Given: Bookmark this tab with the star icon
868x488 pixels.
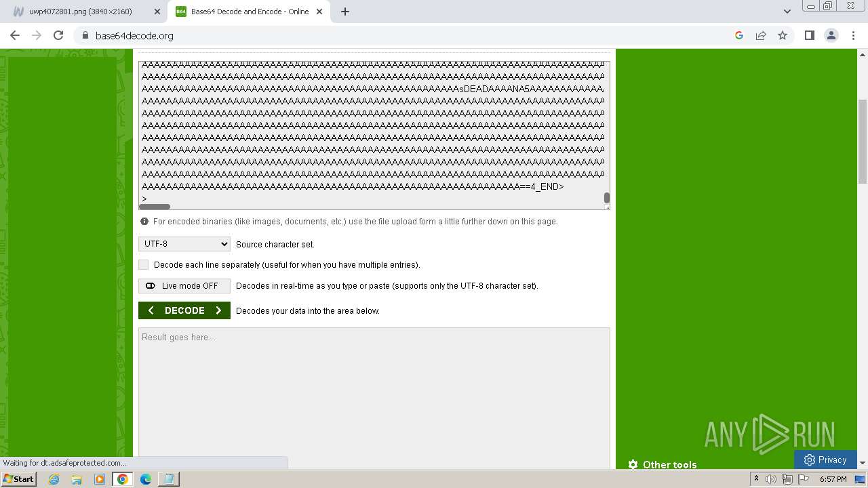Looking at the screenshot, I should [783, 35].
